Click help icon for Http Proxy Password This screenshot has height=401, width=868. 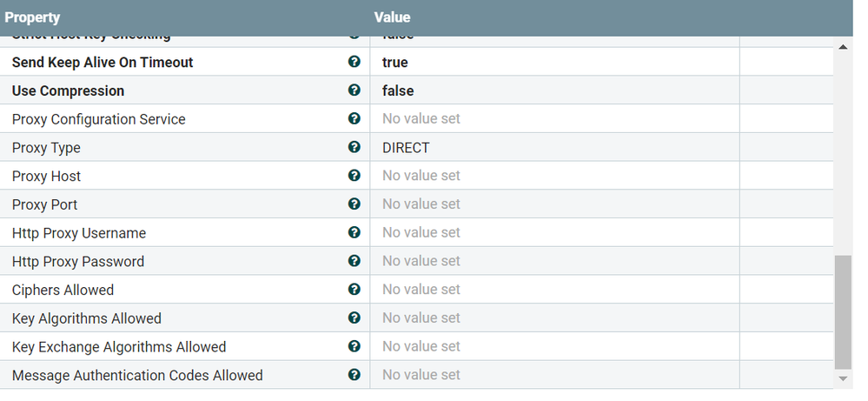pos(354,260)
